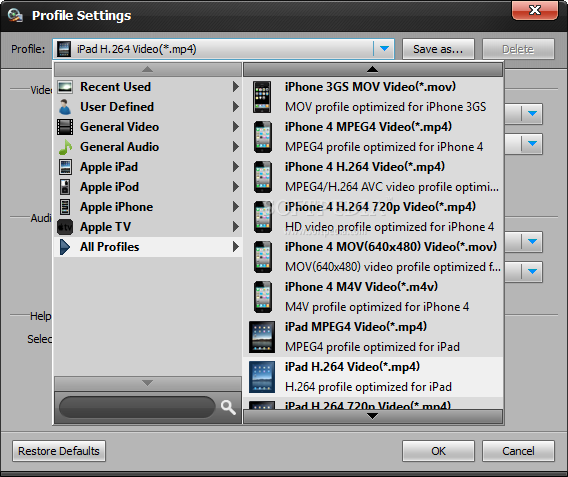Choose iPhone 4 M4V Video(*.m4v) title

tap(361, 287)
